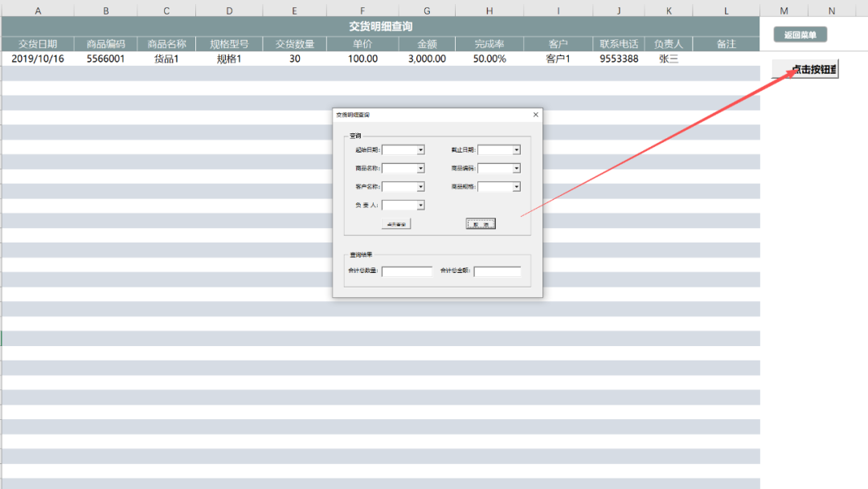Click the query button left of 取消
The image size is (868, 489).
pos(396,224)
